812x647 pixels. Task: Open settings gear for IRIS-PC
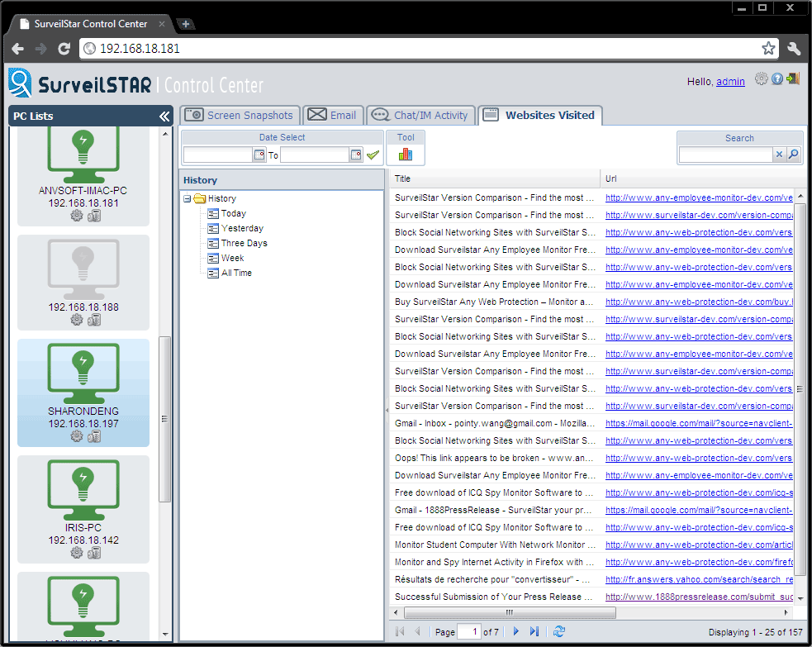coord(77,553)
